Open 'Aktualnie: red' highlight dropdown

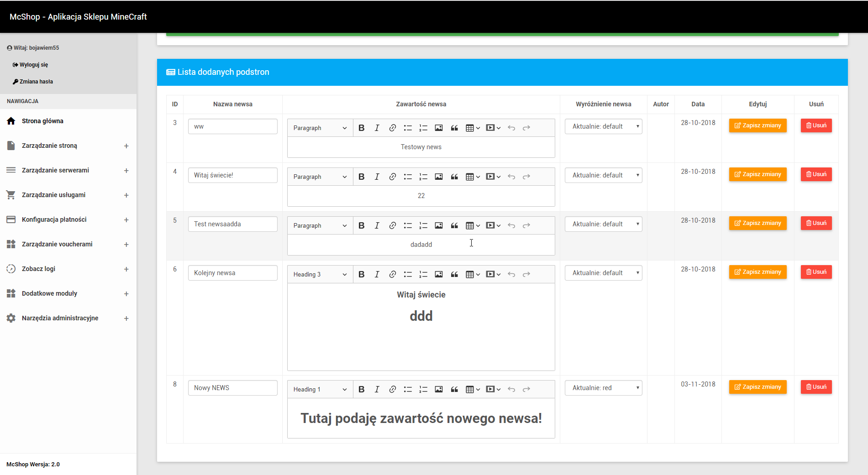[603, 388]
